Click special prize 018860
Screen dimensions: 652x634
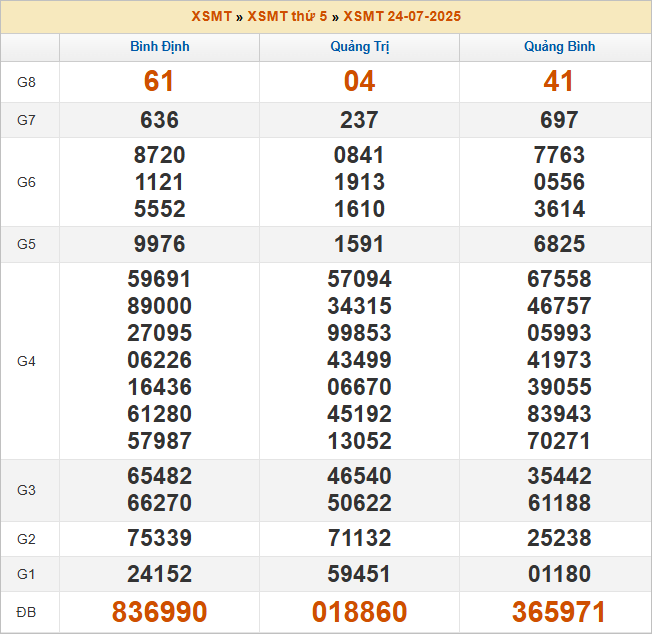coord(359,612)
